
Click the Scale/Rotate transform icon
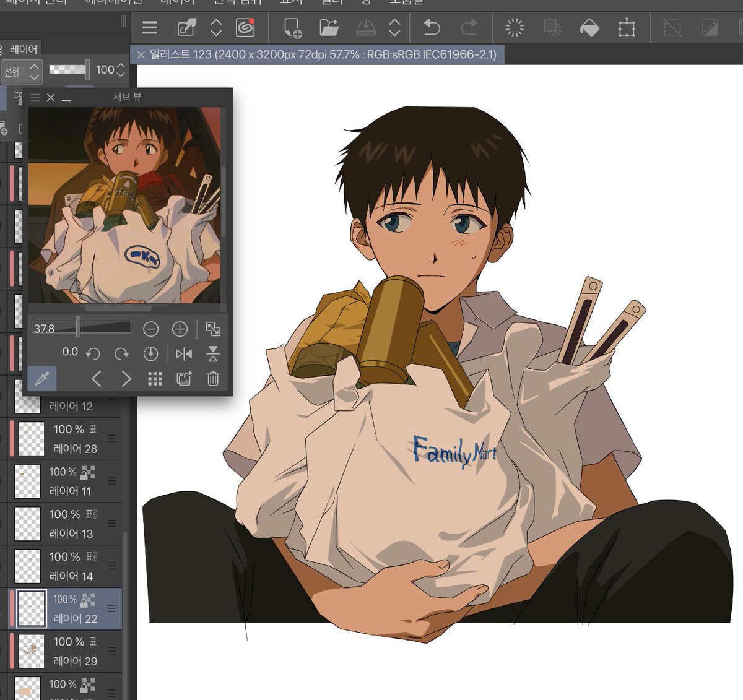[x=627, y=27]
